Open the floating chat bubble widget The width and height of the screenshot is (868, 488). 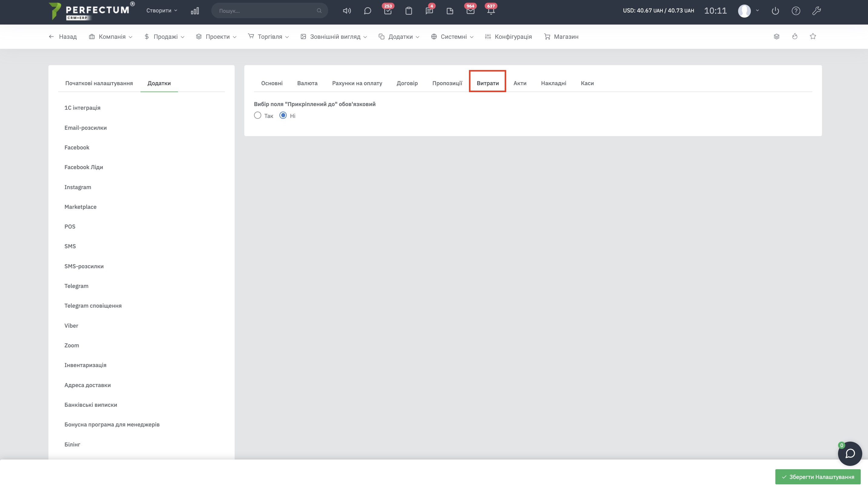(x=850, y=454)
